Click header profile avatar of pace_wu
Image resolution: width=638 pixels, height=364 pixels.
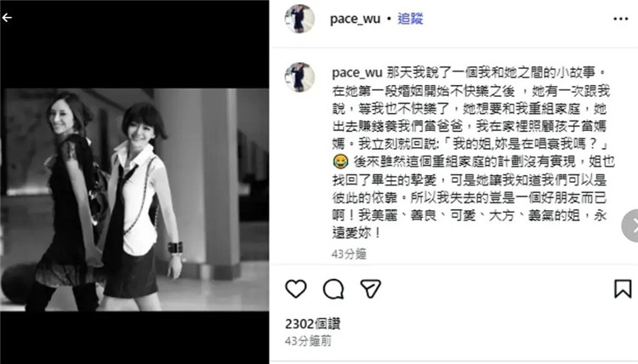point(299,19)
